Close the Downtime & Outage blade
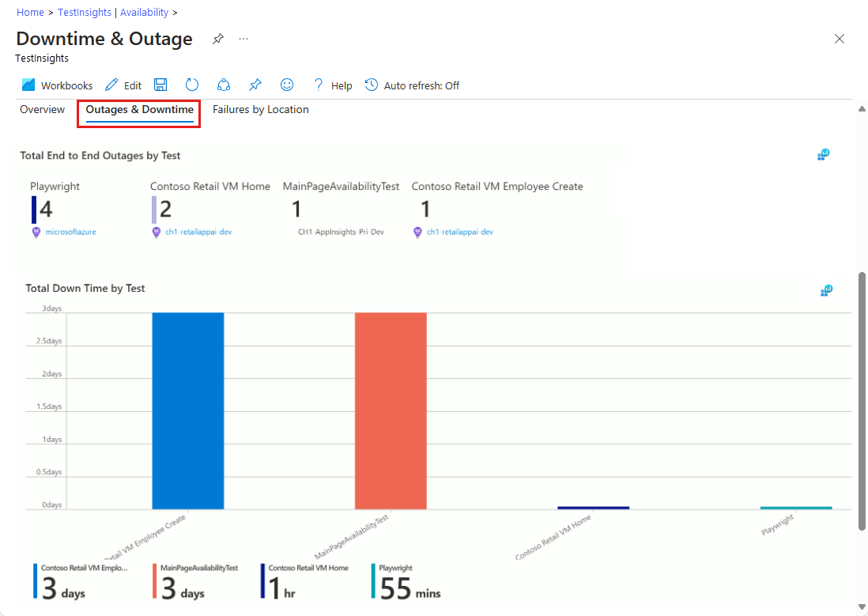Screen dimensions: 868x616 point(840,39)
